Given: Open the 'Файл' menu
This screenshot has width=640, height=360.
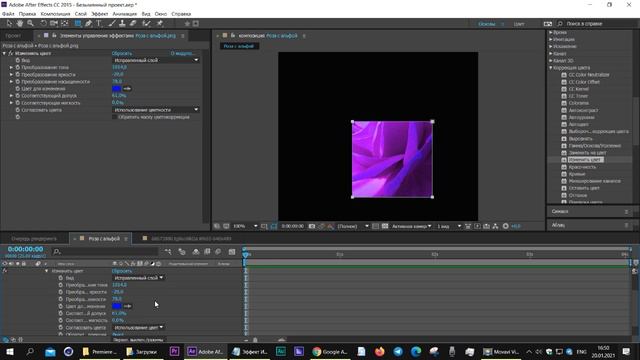Looking at the screenshot, I should pyautogui.click(x=8, y=14).
